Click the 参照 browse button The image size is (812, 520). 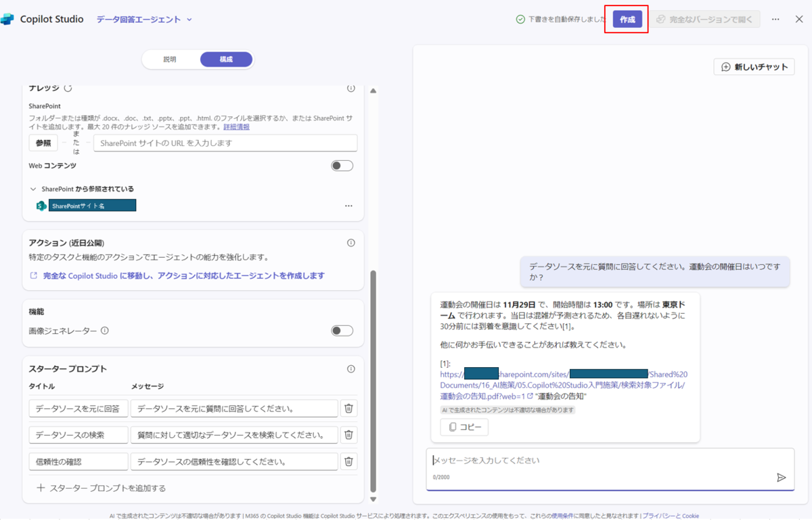tap(43, 143)
